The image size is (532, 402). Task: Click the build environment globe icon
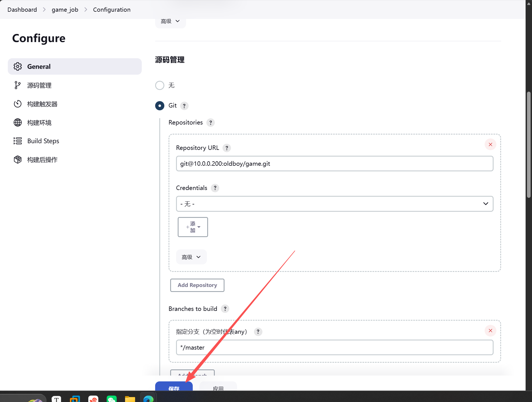pyautogui.click(x=18, y=123)
